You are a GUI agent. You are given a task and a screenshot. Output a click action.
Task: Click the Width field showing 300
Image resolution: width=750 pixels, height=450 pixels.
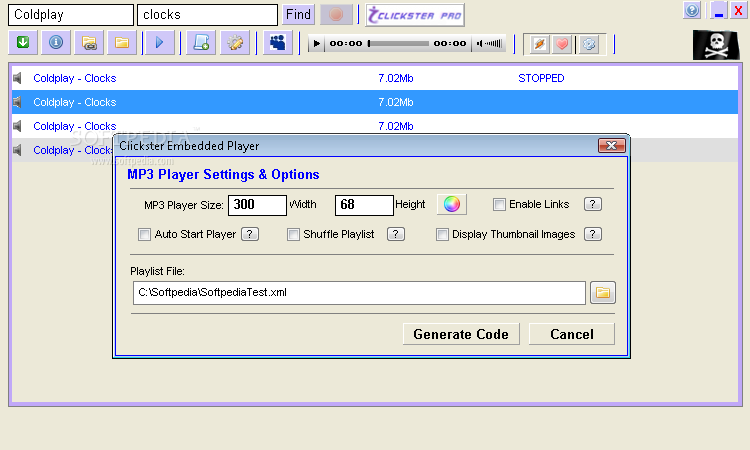point(257,205)
